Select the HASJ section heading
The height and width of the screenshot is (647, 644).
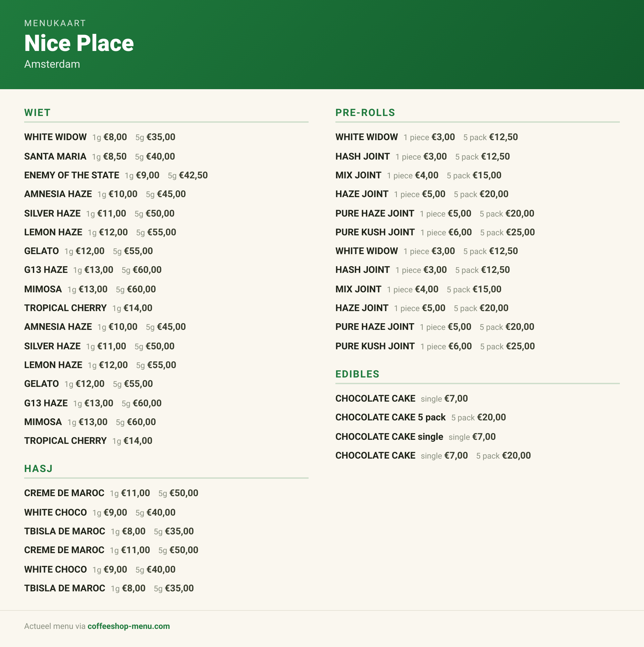(38, 469)
